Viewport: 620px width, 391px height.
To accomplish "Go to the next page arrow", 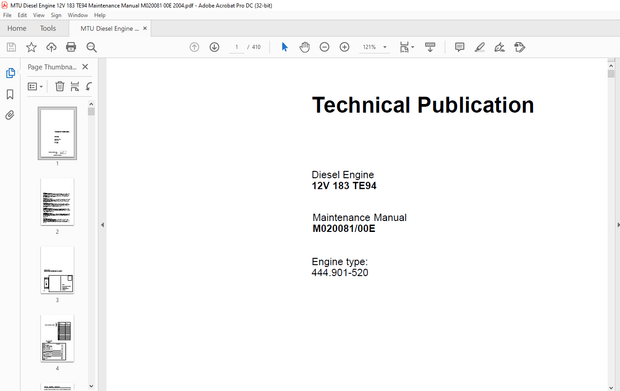I will click(x=214, y=47).
